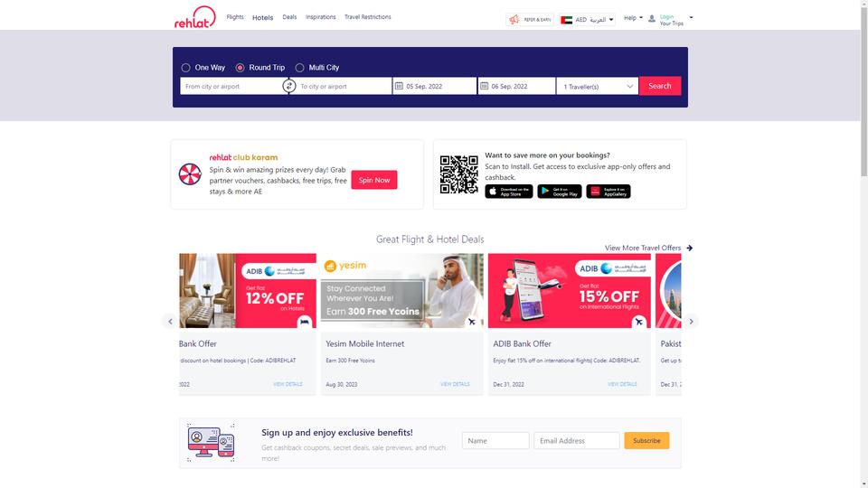The height and width of the screenshot is (488, 868).
Task: Select the One Way trip option
Action: pos(203,68)
